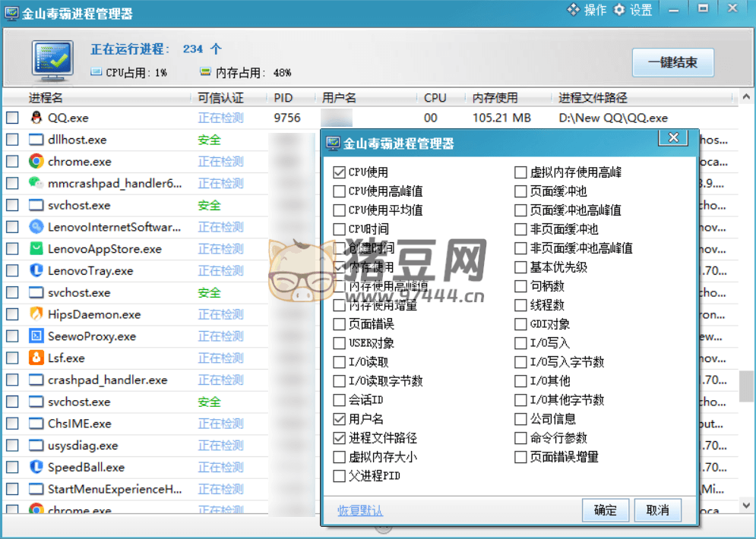Screen dimensions: 756x539
Task: Click the scrollbar down arrow
Action: click(x=746, y=506)
